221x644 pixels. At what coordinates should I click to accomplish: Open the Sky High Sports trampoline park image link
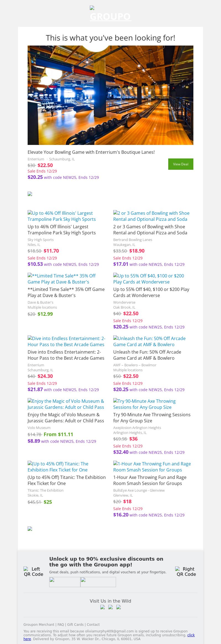[x=62, y=216]
